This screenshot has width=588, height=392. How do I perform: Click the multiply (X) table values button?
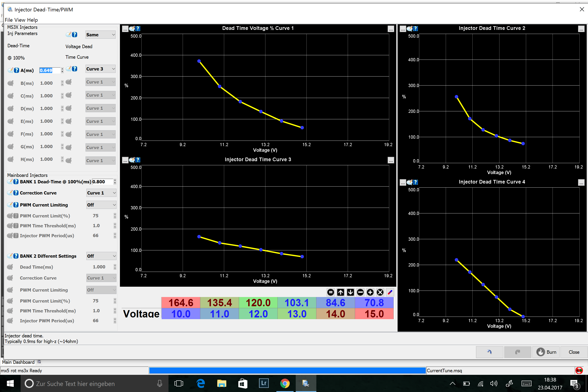coord(380,292)
